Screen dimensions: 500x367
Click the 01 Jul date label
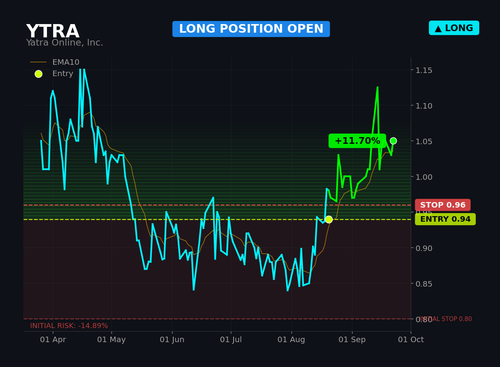[231, 340]
